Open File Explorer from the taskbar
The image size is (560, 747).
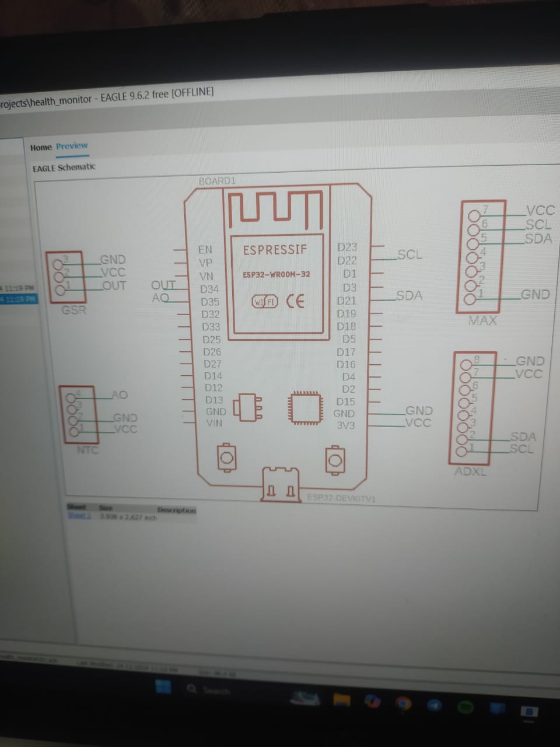pyautogui.click(x=342, y=700)
